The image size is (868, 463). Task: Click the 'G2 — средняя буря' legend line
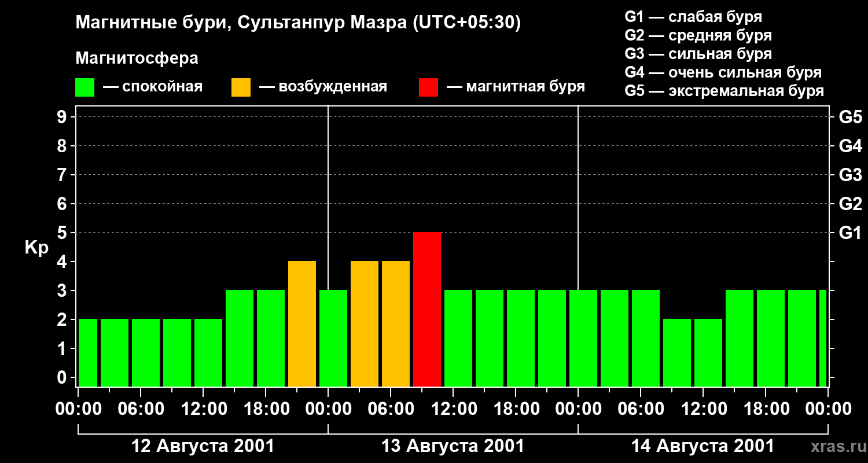(698, 35)
